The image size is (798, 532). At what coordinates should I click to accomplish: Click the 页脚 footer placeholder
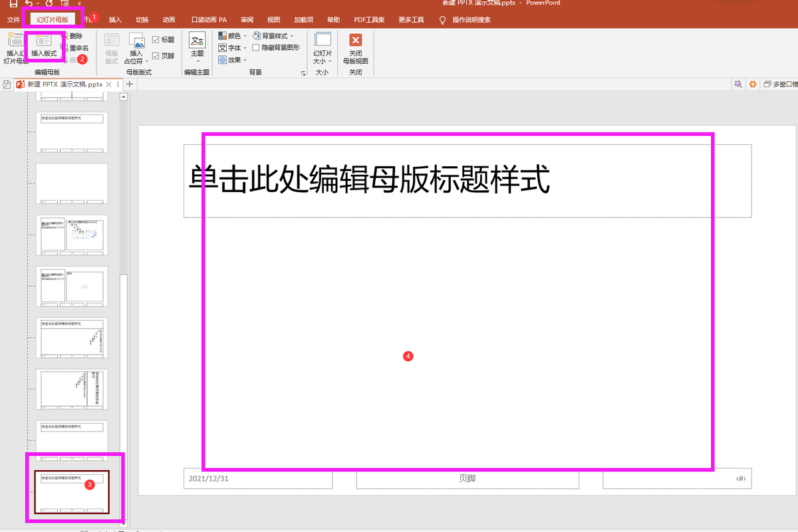tap(467, 479)
